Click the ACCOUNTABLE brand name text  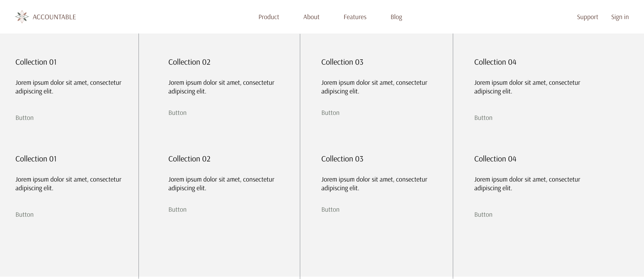[x=54, y=17]
